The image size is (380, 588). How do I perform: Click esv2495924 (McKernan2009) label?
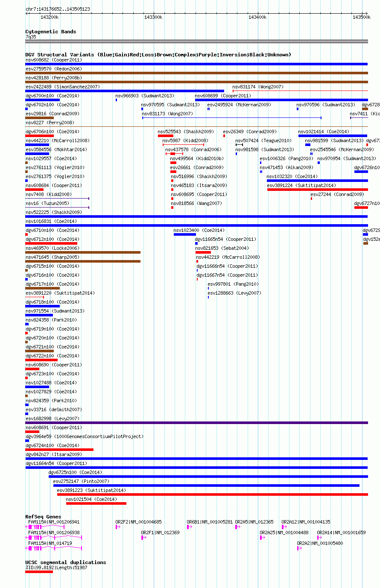click(x=239, y=105)
